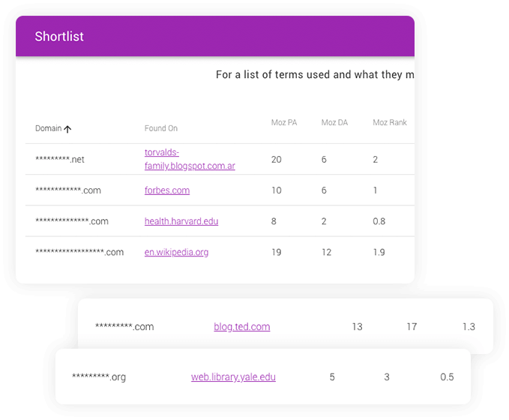Viewport: 509px width, 420px height.
Task: Sort by the Moz Rank column
Action: (390, 122)
